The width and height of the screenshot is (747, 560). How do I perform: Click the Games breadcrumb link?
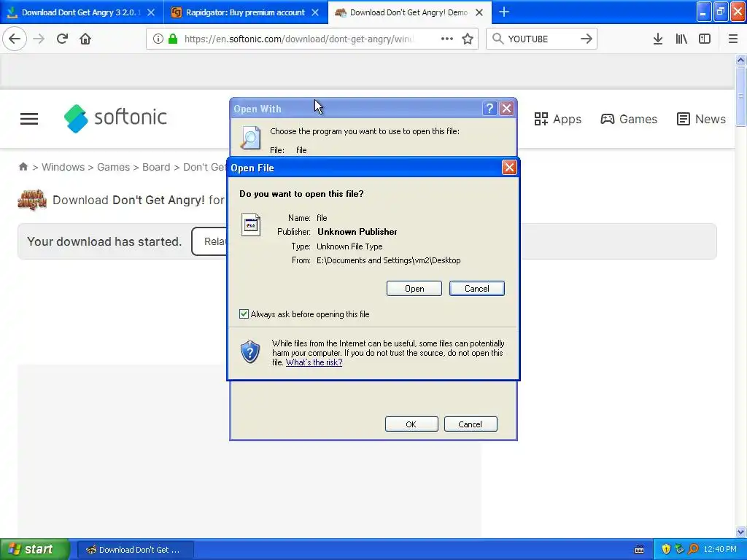click(113, 167)
